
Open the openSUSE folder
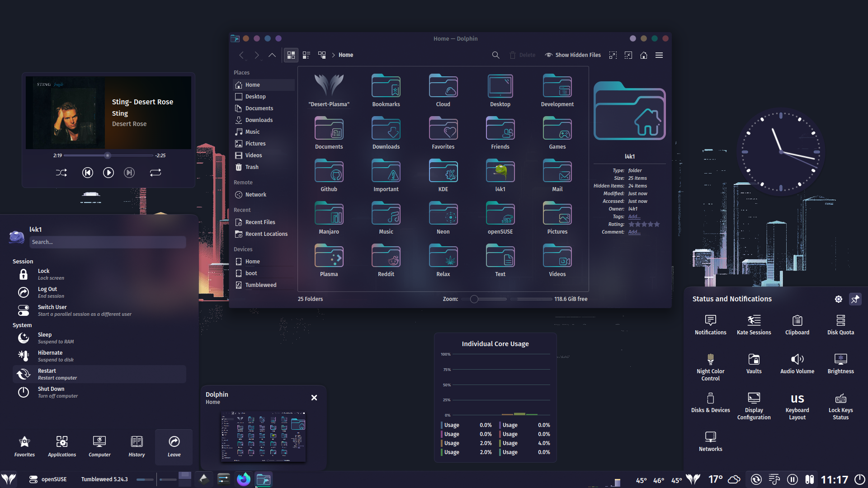[500, 218]
